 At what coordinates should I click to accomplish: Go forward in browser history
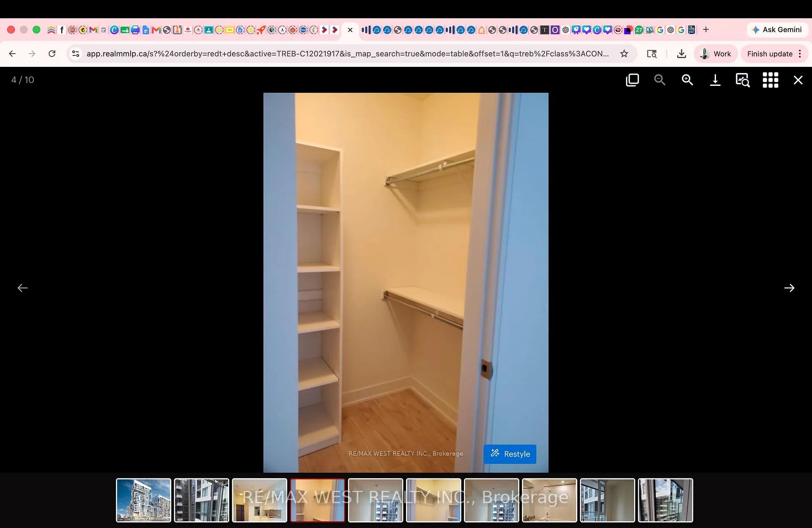pyautogui.click(x=32, y=54)
